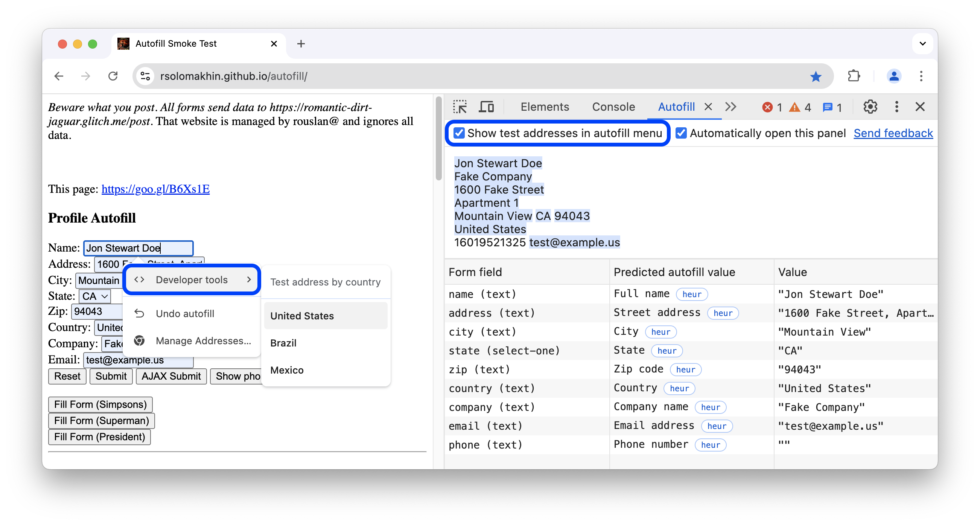980x525 pixels.
Task: Click the more DevTools panels chevron icon
Action: point(730,106)
